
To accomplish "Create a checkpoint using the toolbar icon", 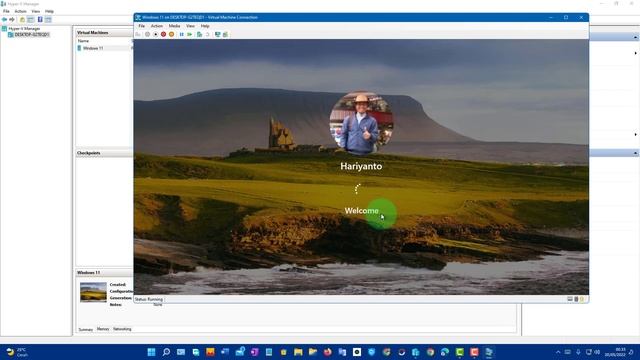I will click(x=199, y=35).
